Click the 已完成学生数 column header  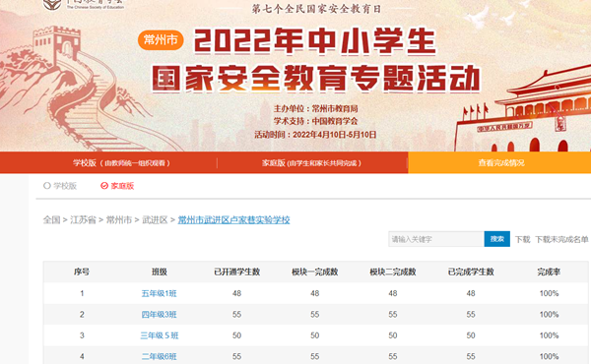point(471,272)
